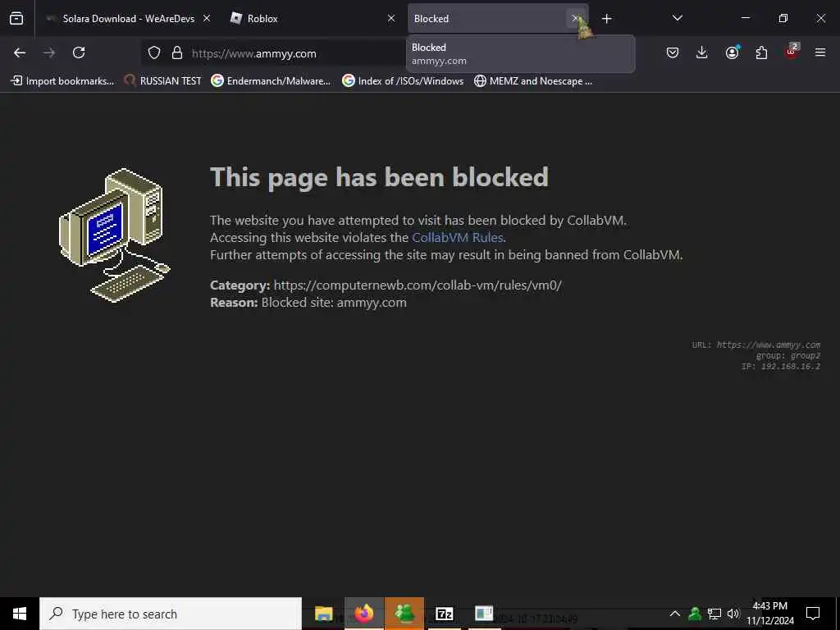Open network status tray icon
The image size is (840, 630).
pyautogui.click(x=714, y=614)
